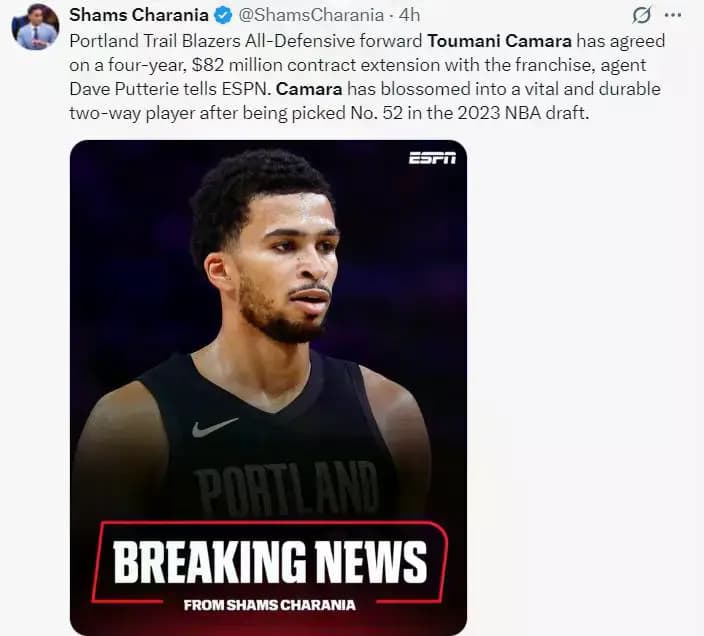Open Shams Charania's profile avatar

coord(35,26)
